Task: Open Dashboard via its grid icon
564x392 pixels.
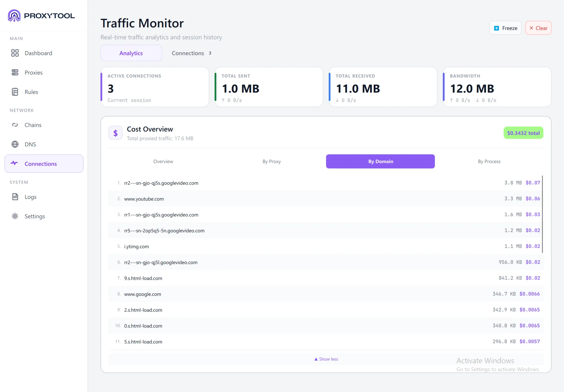Action: pyautogui.click(x=15, y=53)
